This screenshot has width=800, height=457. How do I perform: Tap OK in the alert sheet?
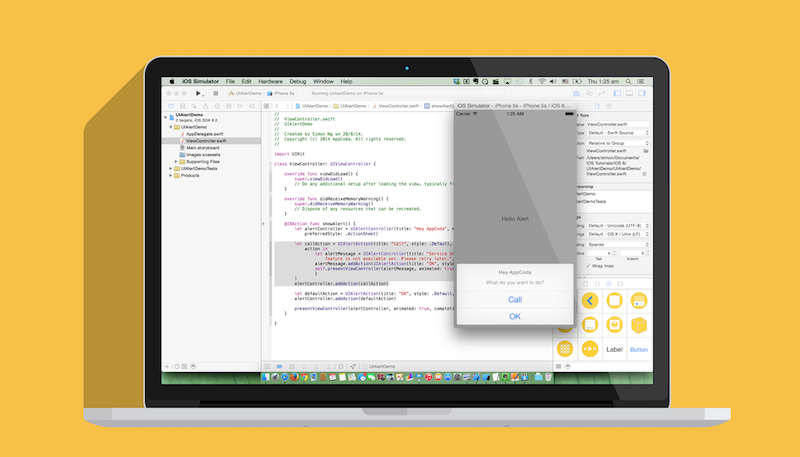(x=514, y=316)
